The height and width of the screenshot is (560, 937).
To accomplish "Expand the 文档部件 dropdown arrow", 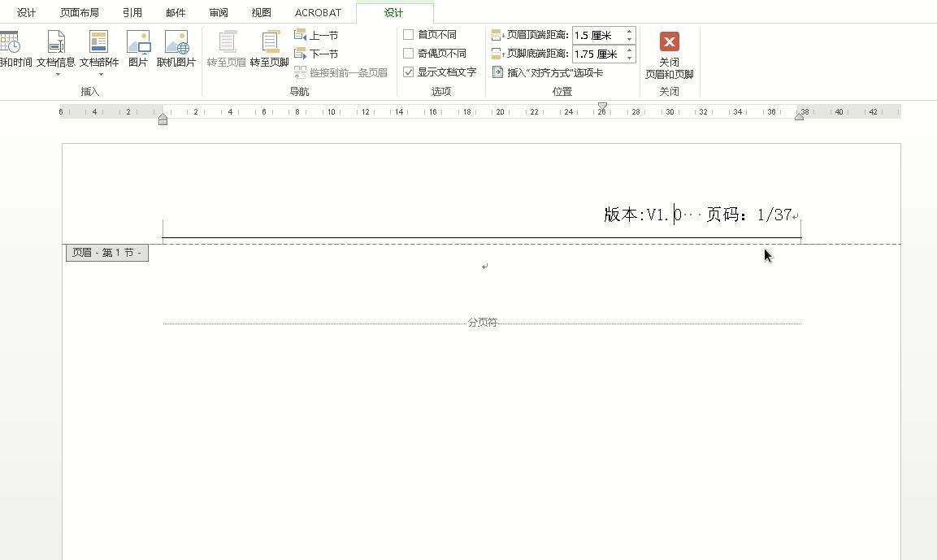I will click(x=100, y=75).
